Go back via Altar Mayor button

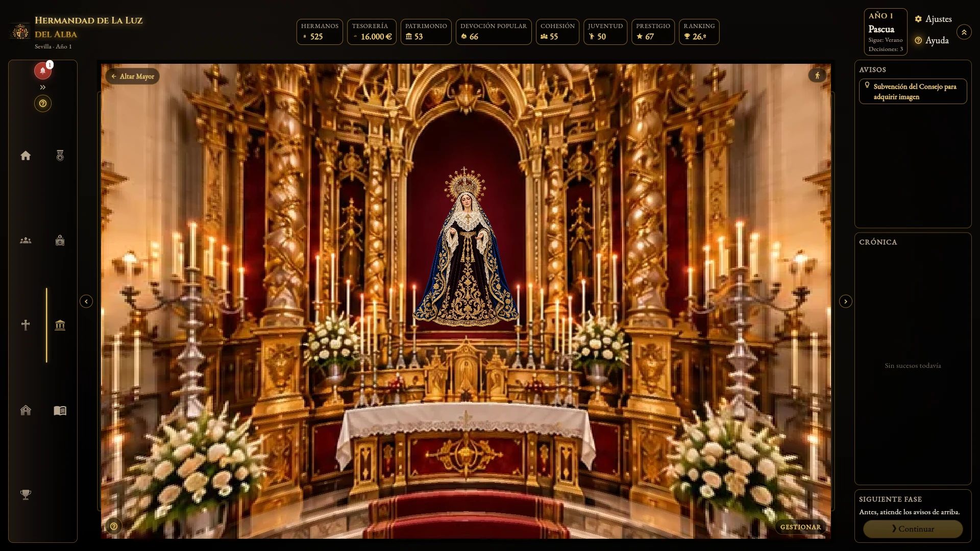point(133,77)
